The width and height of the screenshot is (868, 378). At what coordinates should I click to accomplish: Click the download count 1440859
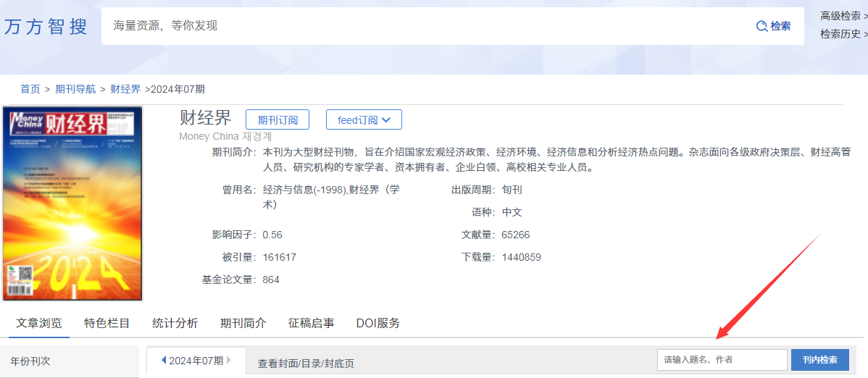pos(522,257)
